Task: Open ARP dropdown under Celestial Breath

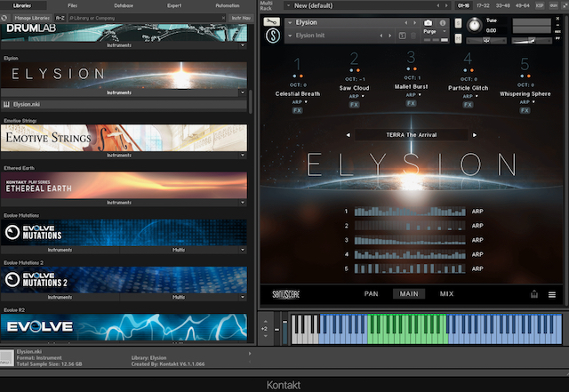Action: tap(300, 102)
